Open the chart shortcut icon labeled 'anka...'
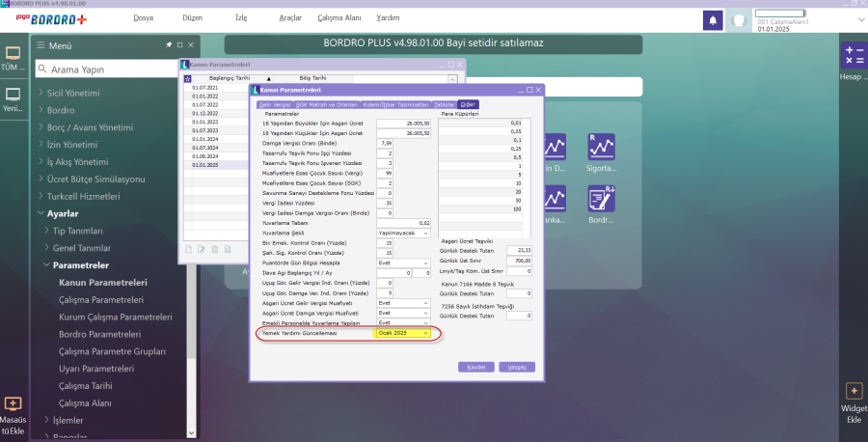The width and height of the screenshot is (868, 442). coord(555,199)
